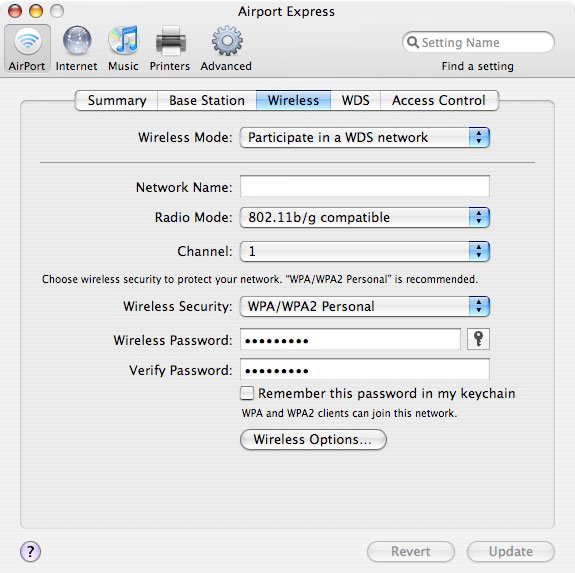Click the Network Name input field
The image size is (575, 573).
[x=365, y=186]
